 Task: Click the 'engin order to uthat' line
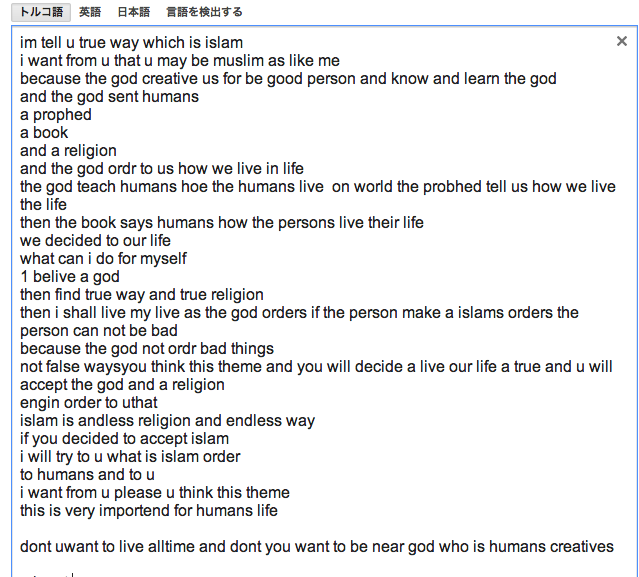pos(88,403)
